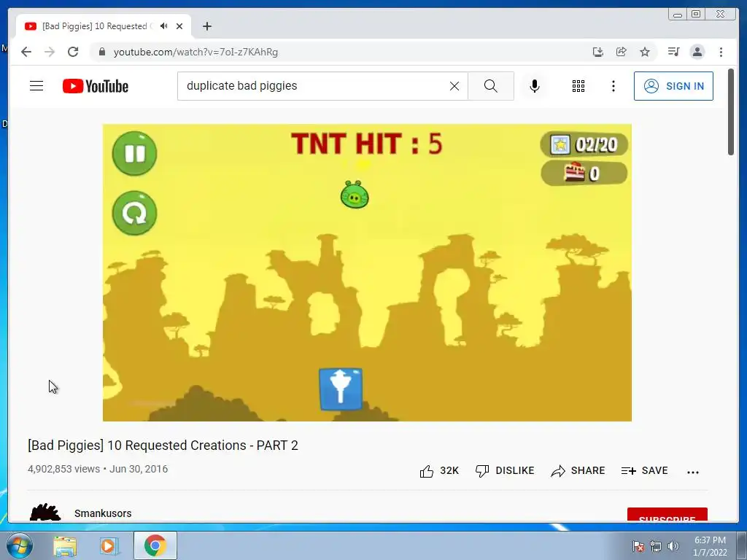Click the install app icon in address bar
This screenshot has width=747, height=560.
(598, 52)
